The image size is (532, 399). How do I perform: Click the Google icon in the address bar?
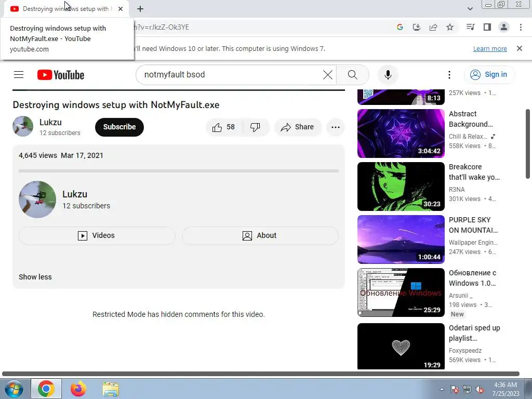click(400, 27)
